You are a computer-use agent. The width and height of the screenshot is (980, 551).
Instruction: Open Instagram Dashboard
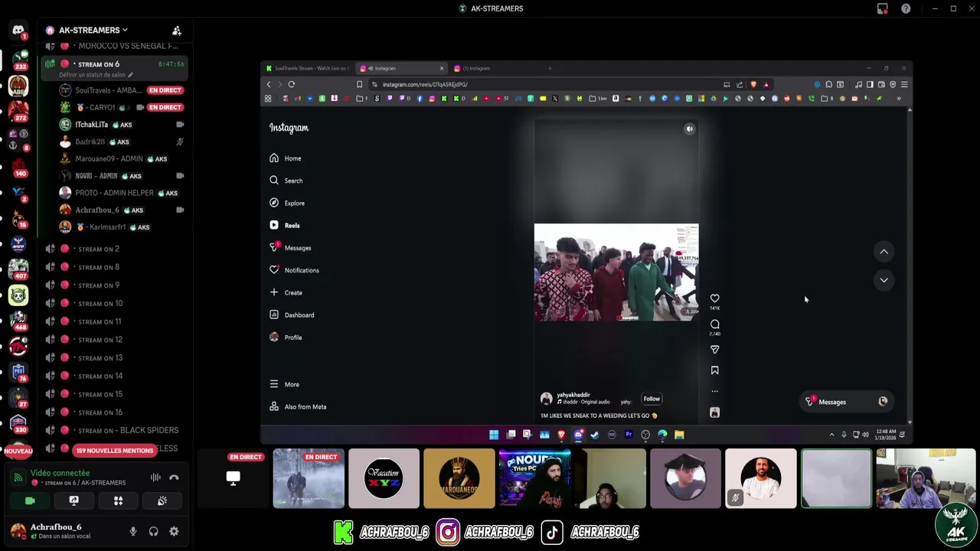point(292,315)
